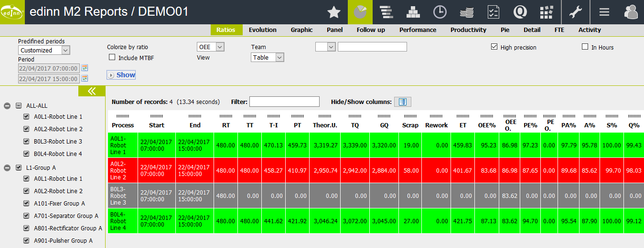Open the dashboard tiles grid icon
This screenshot has width=644, height=248.
point(547,12)
